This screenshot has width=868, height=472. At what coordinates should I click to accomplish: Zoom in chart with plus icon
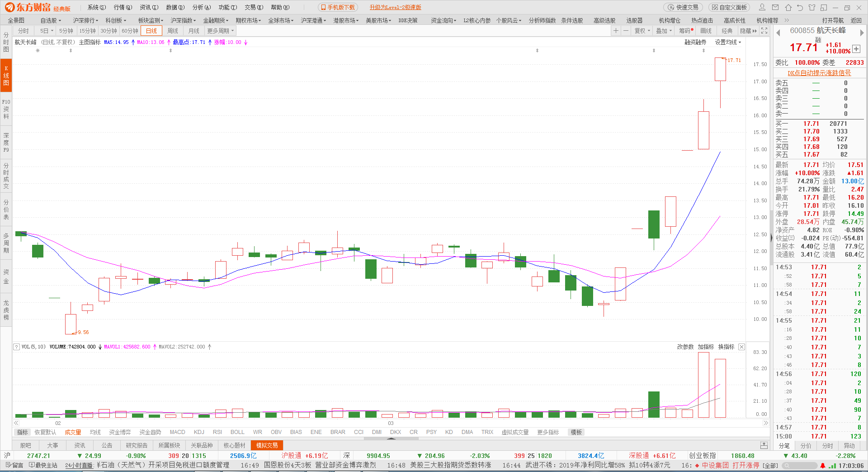point(616,31)
